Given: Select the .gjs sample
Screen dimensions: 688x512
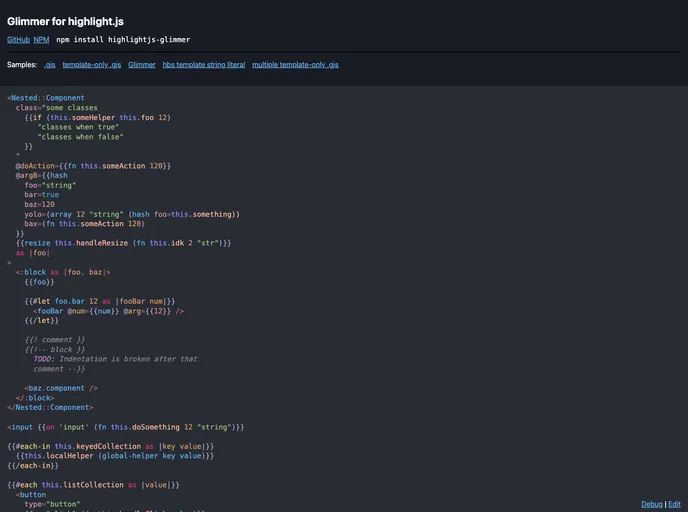Looking at the screenshot, I should point(50,65).
